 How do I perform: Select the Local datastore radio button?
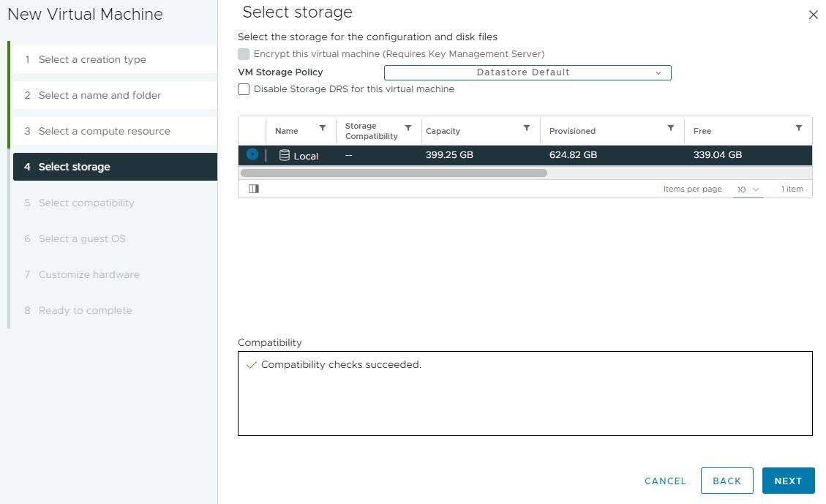(252, 154)
